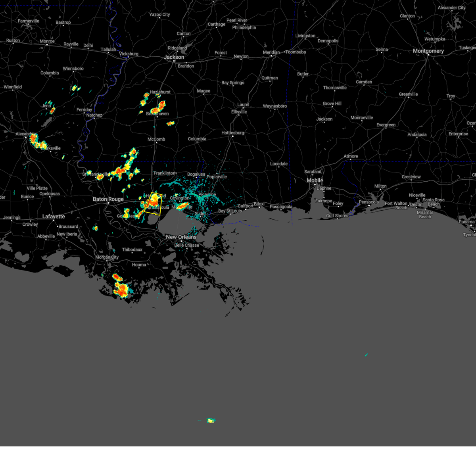Viewport: 476px width, 476px height.
Task: Select the Covington city marker
Action: point(179,202)
